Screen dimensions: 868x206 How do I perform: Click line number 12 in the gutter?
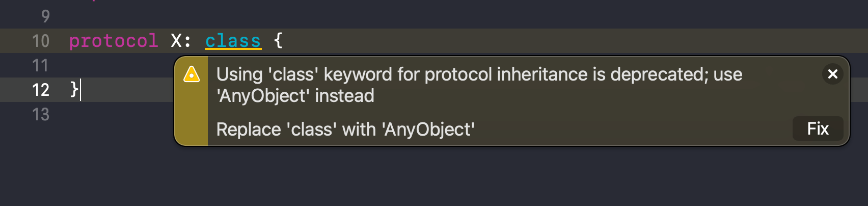(x=41, y=90)
